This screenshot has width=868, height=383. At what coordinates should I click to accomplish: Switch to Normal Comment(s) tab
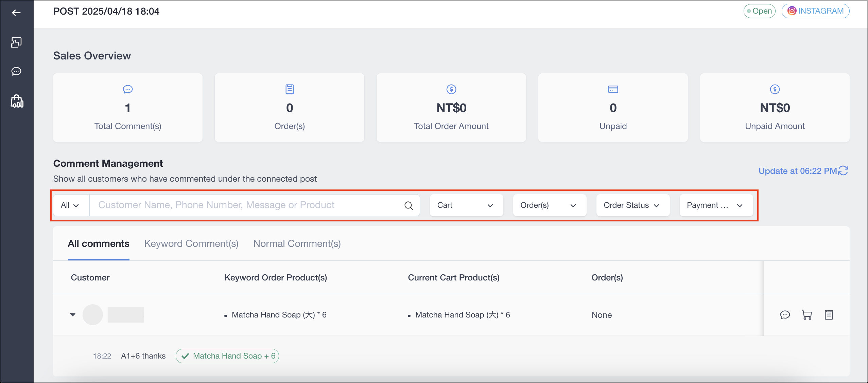297,243
